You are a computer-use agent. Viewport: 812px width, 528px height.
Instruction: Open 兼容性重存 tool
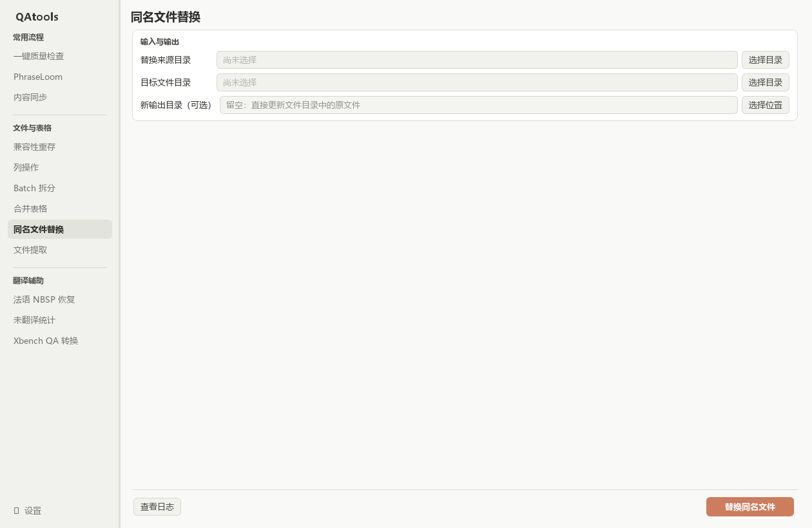[x=60, y=147]
